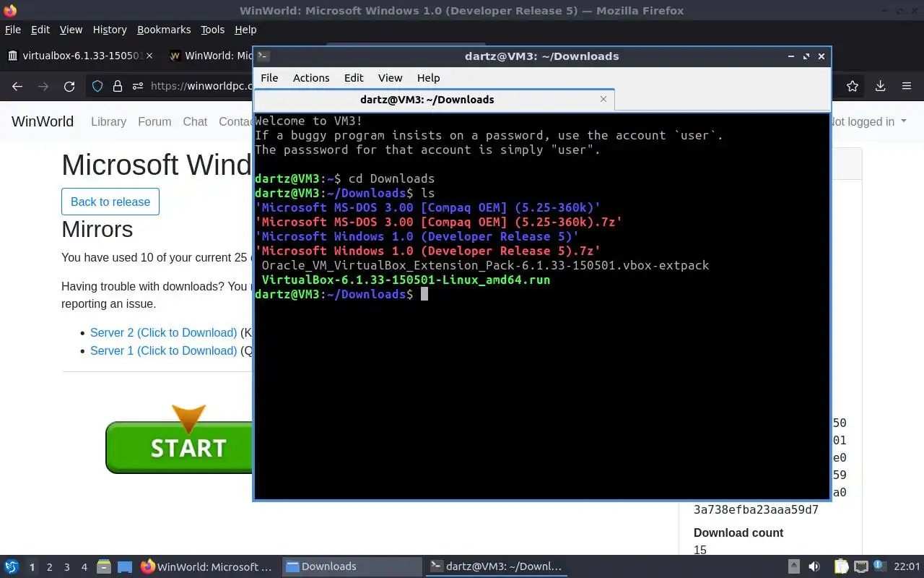Image resolution: width=924 pixels, height=578 pixels.
Task: Open the terminal Edit menu
Action: point(354,77)
